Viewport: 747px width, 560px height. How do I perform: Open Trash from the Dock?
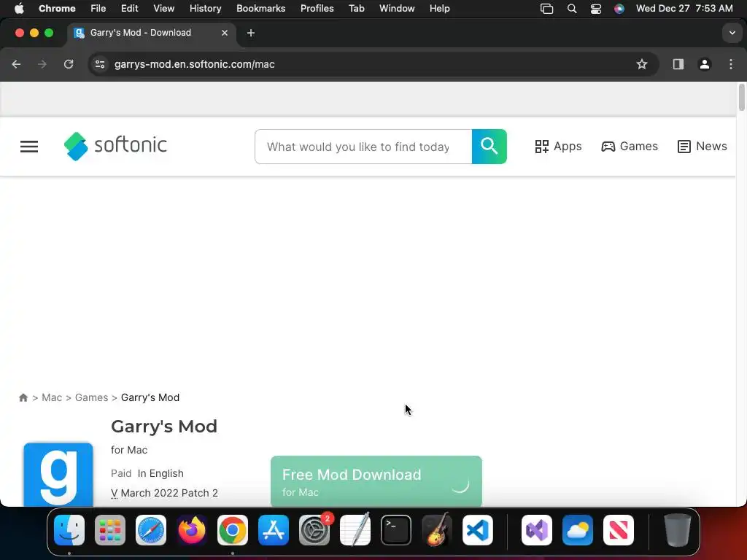(678, 530)
